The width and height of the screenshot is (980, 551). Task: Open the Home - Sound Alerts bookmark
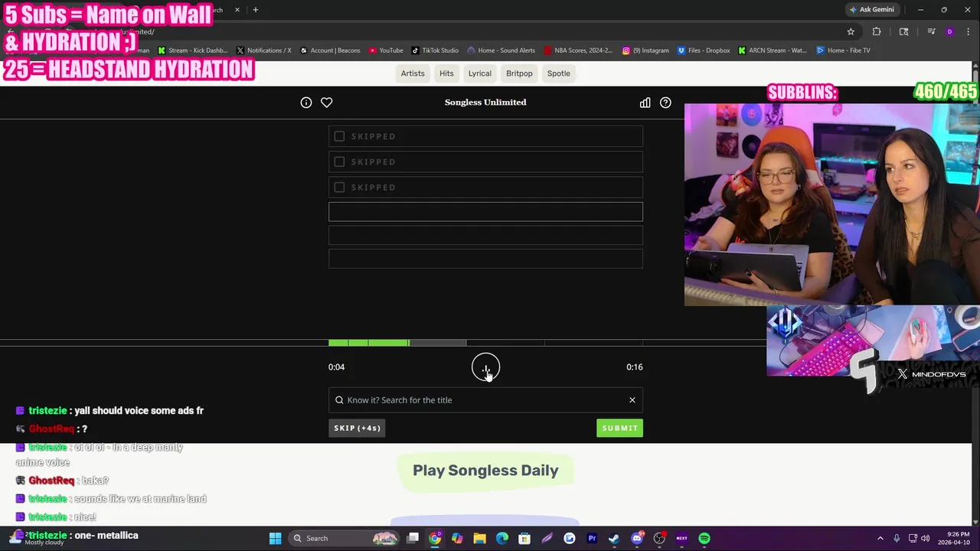coord(501,51)
